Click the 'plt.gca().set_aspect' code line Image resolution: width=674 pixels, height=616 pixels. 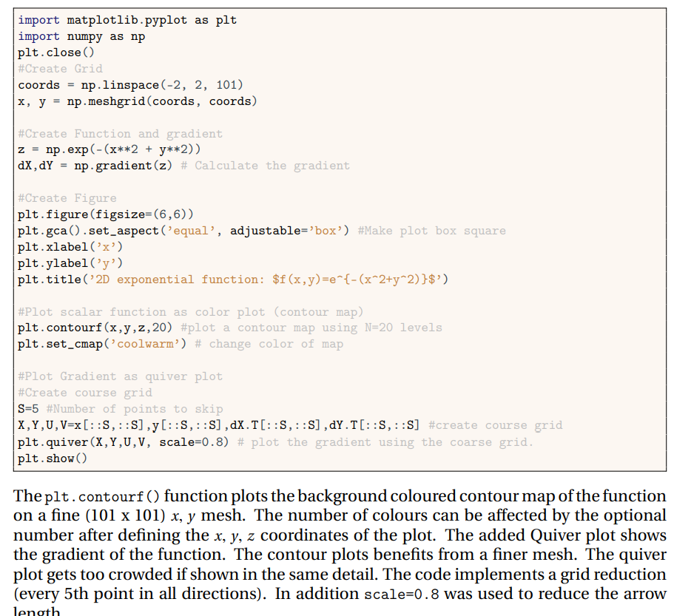pos(183,231)
